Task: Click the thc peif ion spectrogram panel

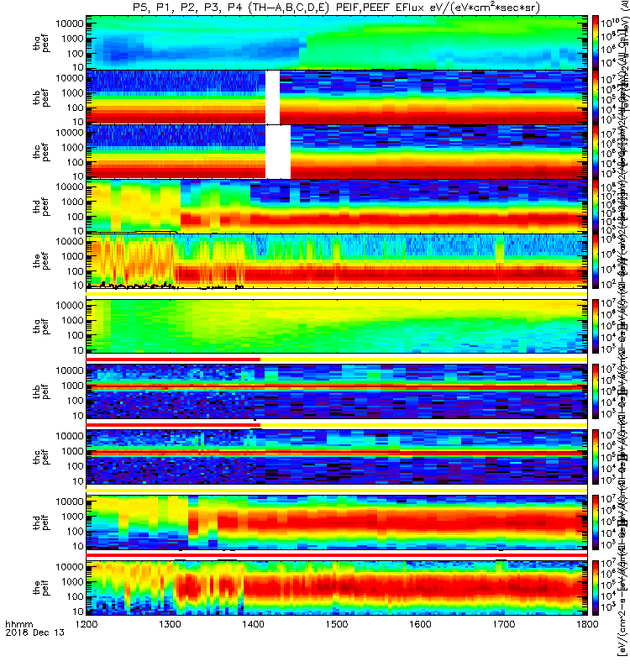Action: pos(337,457)
